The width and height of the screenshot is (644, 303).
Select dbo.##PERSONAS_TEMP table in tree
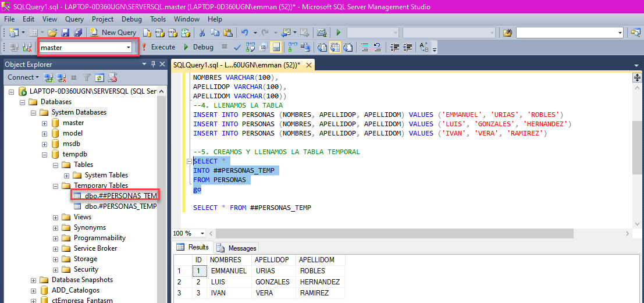[x=121, y=196]
